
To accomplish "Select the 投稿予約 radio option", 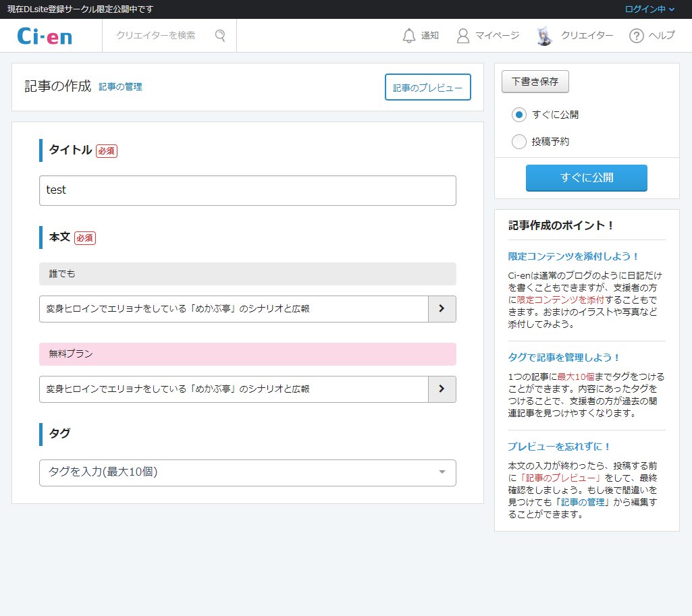I will click(519, 142).
